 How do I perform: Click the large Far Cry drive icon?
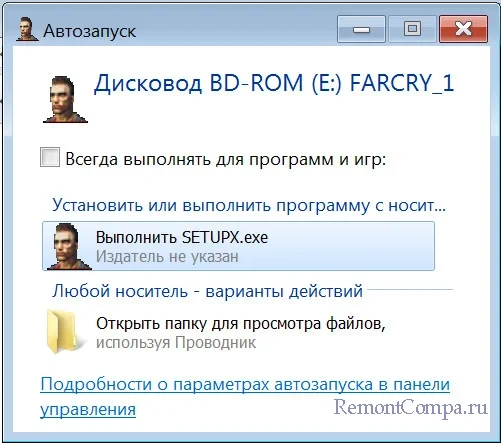coord(65,99)
